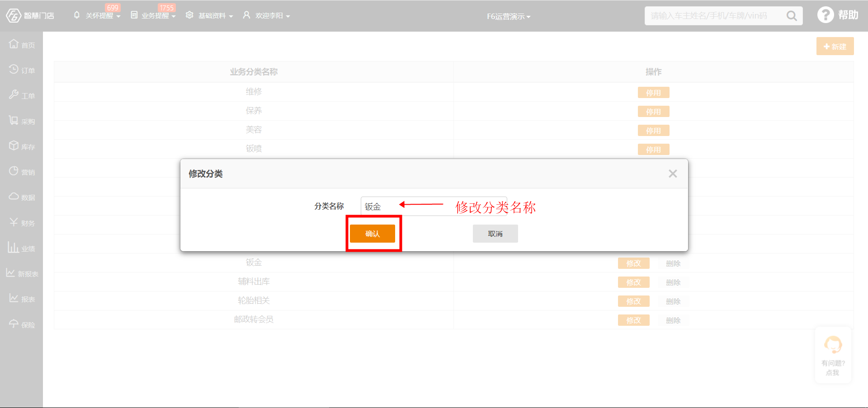Image resolution: width=868 pixels, height=408 pixels.
Task: Select the 钣金 table cell
Action: (x=254, y=263)
